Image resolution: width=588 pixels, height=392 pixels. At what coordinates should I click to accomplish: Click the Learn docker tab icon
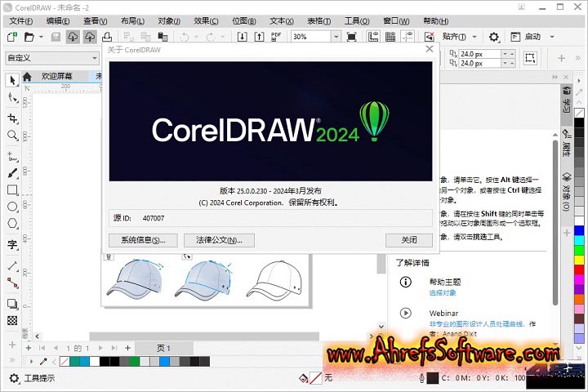click(567, 100)
